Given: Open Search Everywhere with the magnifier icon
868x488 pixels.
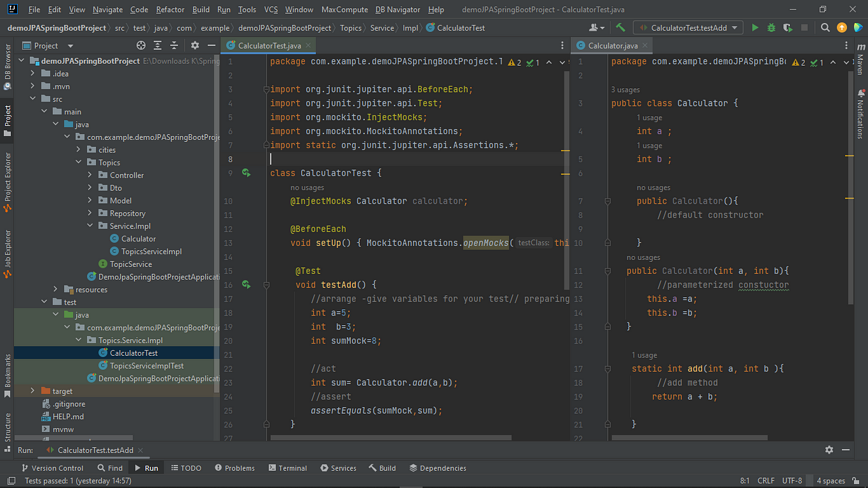Looking at the screenshot, I should click(x=824, y=27).
